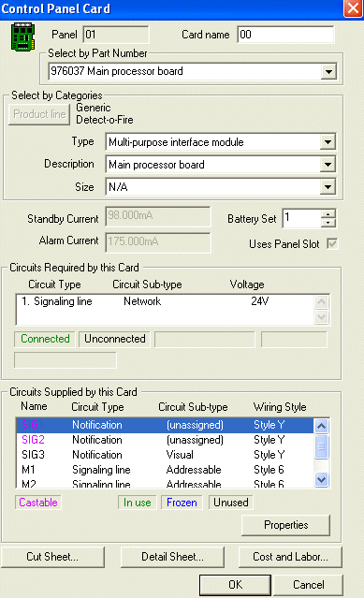Close the Control Panel Card dialog
Screen dimensions: 364x598
[353, 8]
